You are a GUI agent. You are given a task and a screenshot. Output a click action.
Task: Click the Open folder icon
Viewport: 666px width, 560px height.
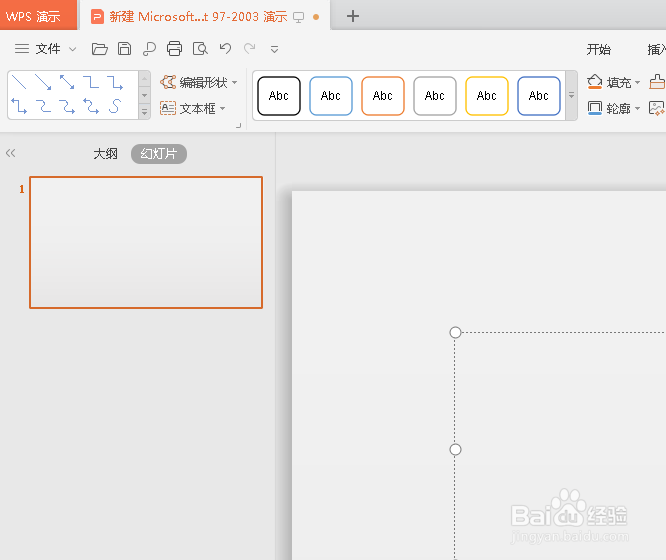click(x=100, y=49)
